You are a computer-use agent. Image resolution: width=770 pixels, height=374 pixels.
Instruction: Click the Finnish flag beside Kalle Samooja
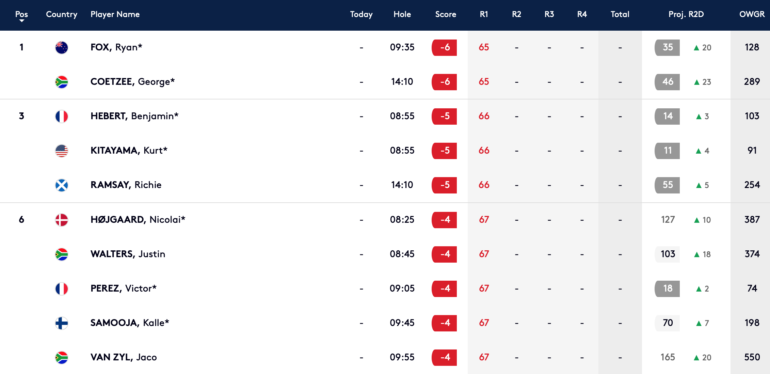coord(61,323)
